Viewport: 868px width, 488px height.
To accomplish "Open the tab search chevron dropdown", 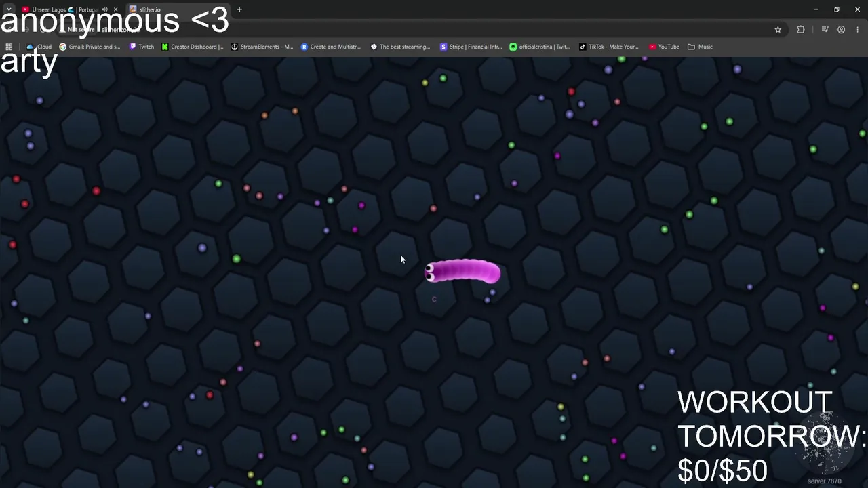I will 8,9.
